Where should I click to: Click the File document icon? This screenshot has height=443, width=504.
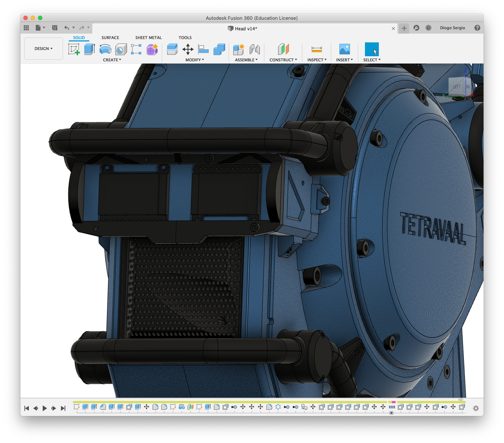[38, 28]
